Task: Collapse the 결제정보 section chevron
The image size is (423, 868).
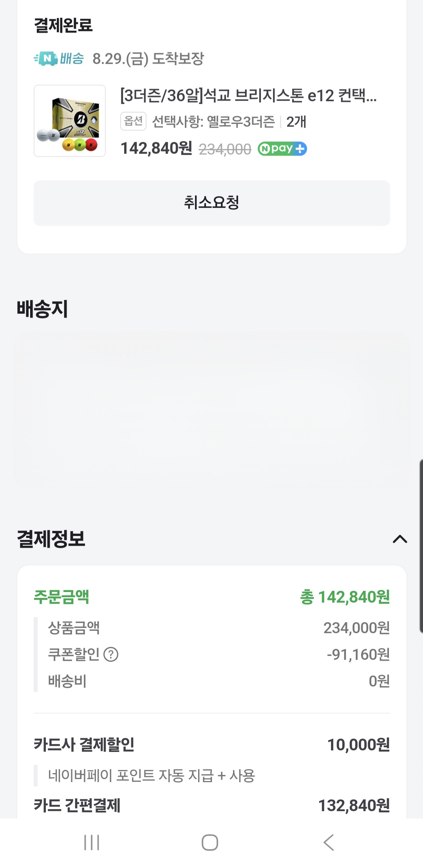Action: (x=399, y=539)
